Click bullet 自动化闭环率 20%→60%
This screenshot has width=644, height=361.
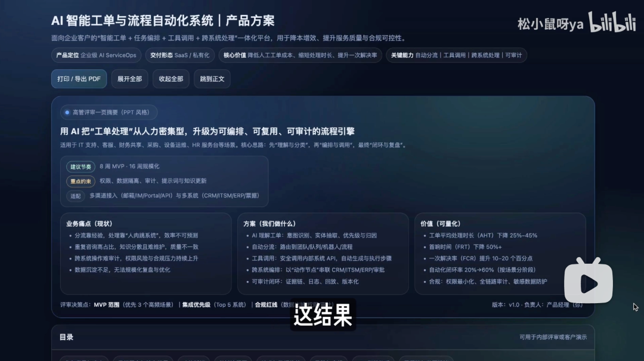click(x=482, y=270)
